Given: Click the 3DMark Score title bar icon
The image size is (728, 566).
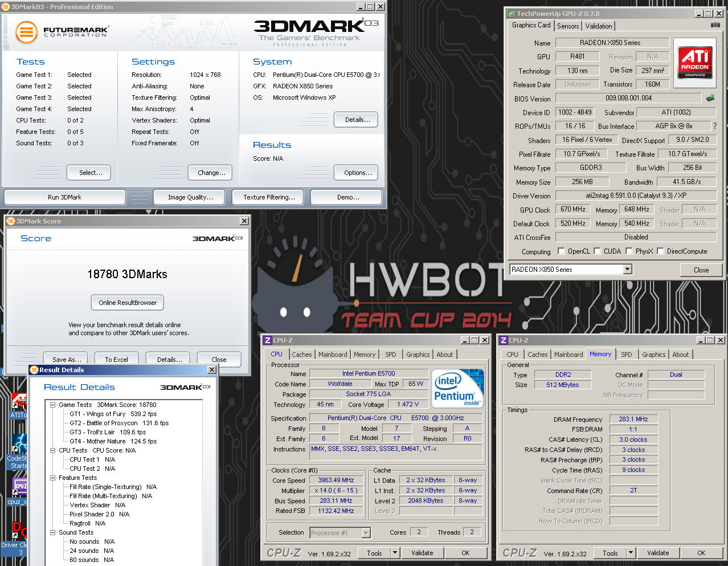Looking at the screenshot, I should [10, 221].
